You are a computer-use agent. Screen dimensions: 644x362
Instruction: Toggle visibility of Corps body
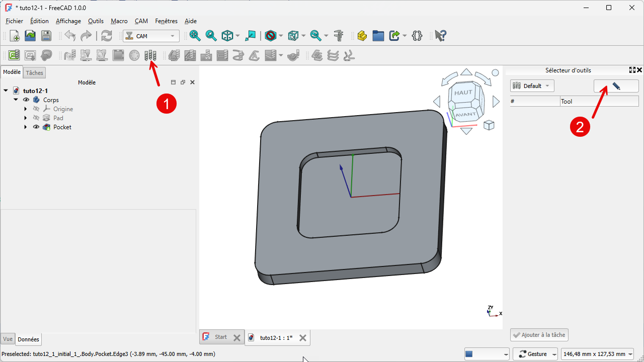(x=26, y=100)
